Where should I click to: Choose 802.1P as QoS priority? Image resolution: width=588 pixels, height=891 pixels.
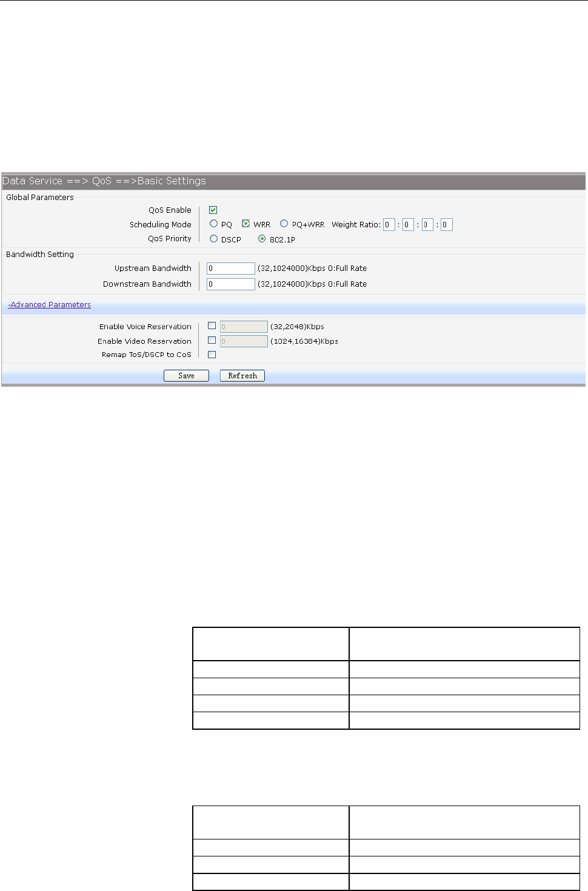click(262, 239)
